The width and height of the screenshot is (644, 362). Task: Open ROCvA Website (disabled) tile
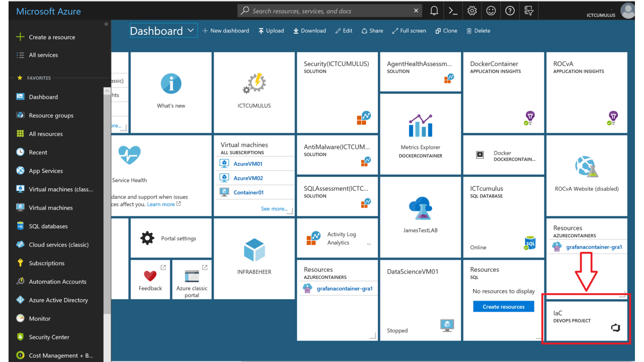(587, 175)
